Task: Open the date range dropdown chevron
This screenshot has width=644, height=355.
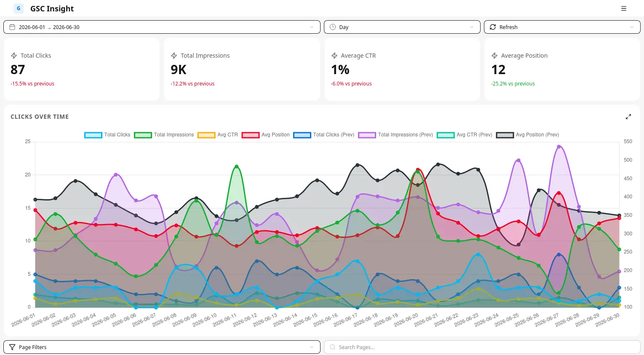Action: tap(312, 27)
